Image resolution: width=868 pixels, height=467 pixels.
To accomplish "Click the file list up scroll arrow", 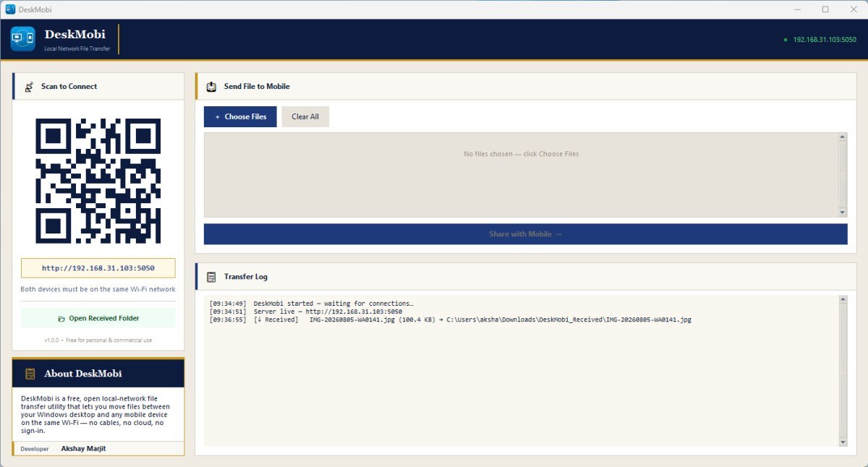I will click(x=842, y=137).
